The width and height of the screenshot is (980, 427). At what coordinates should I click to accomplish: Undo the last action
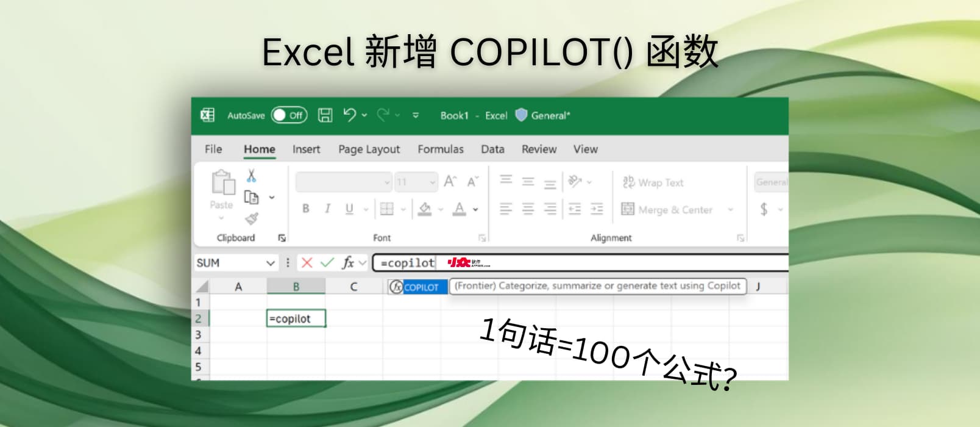pyautogui.click(x=349, y=115)
